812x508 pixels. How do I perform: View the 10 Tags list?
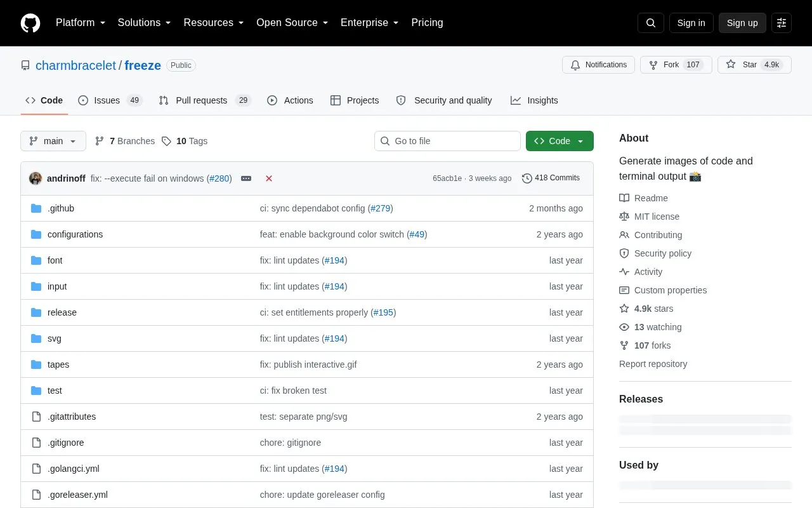click(185, 141)
